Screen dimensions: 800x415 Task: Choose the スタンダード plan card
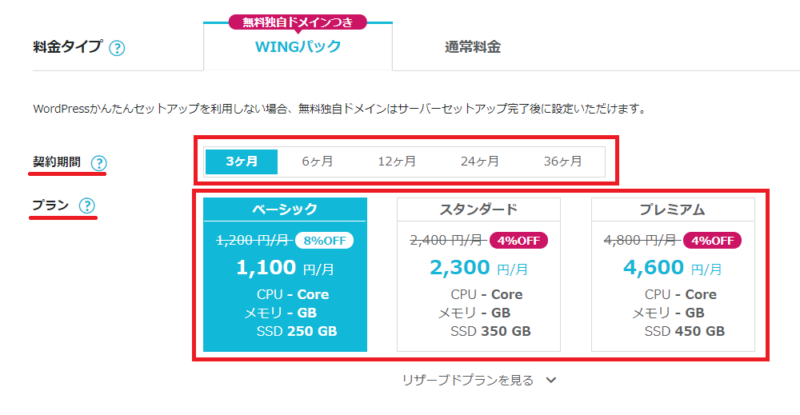[x=479, y=274]
